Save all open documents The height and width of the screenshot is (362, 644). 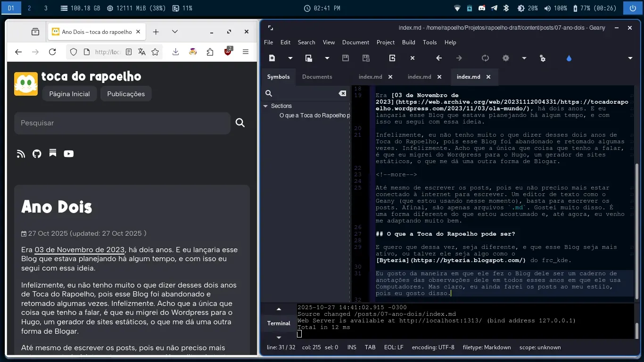click(x=365, y=58)
